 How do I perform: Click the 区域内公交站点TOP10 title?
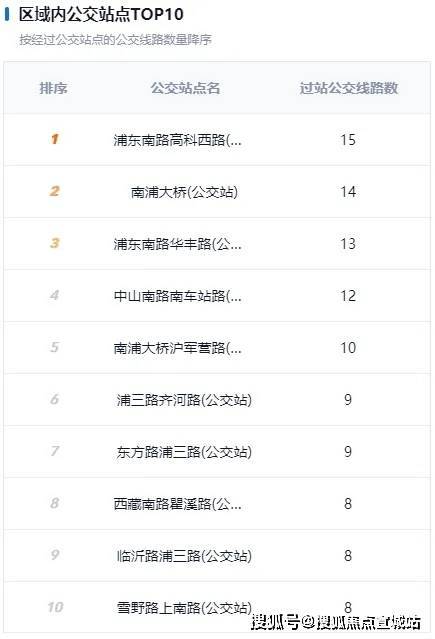pos(101,14)
